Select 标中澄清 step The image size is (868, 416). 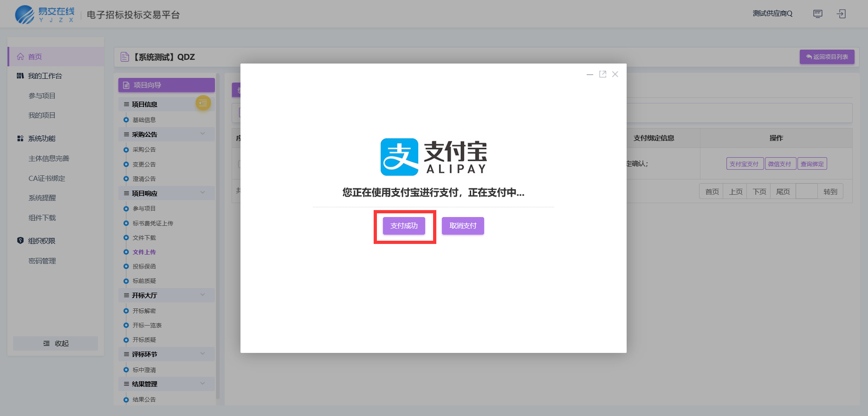[x=144, y=370]
